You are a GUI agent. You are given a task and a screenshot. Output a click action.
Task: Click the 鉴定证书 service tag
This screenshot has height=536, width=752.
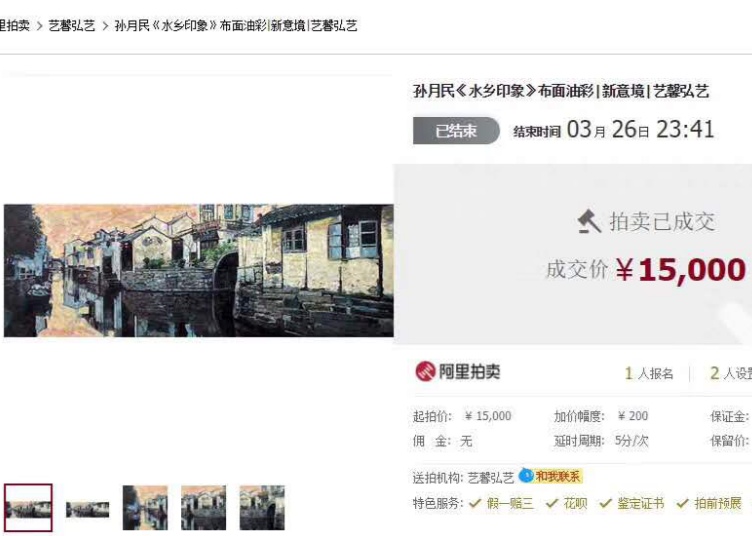click(x=641, y=503)
